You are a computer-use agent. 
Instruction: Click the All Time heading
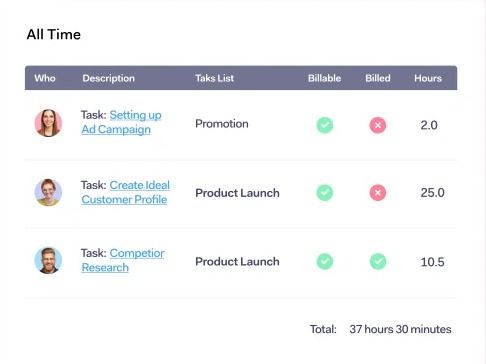54,34
